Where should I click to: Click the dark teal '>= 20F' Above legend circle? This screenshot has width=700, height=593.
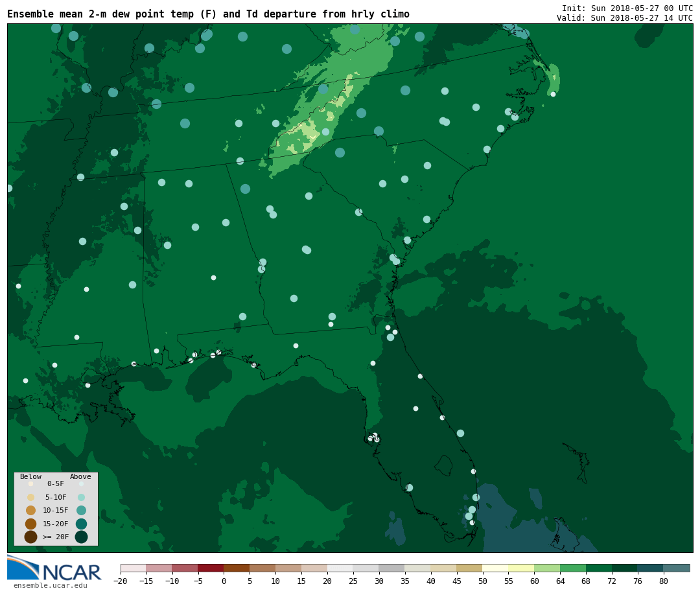[x=81, y=537]
